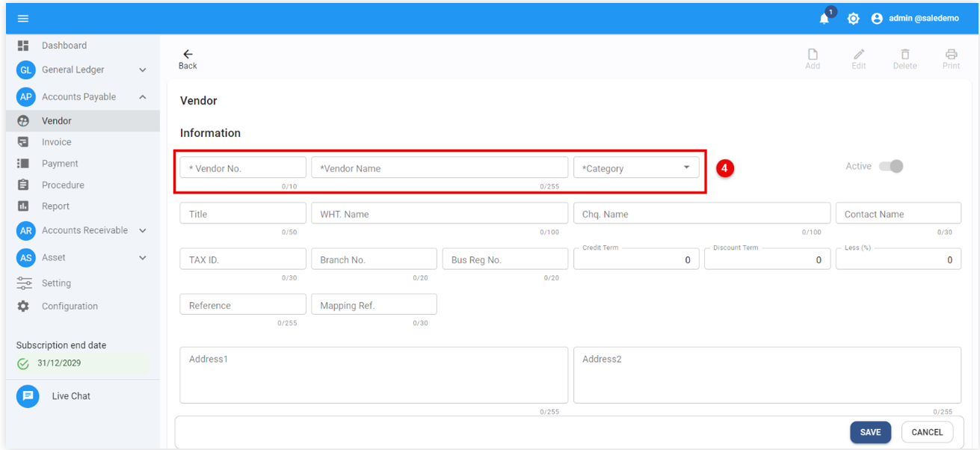Open the Live Chat bubble
The image size is (980, 450).
(x=28, y=396)
